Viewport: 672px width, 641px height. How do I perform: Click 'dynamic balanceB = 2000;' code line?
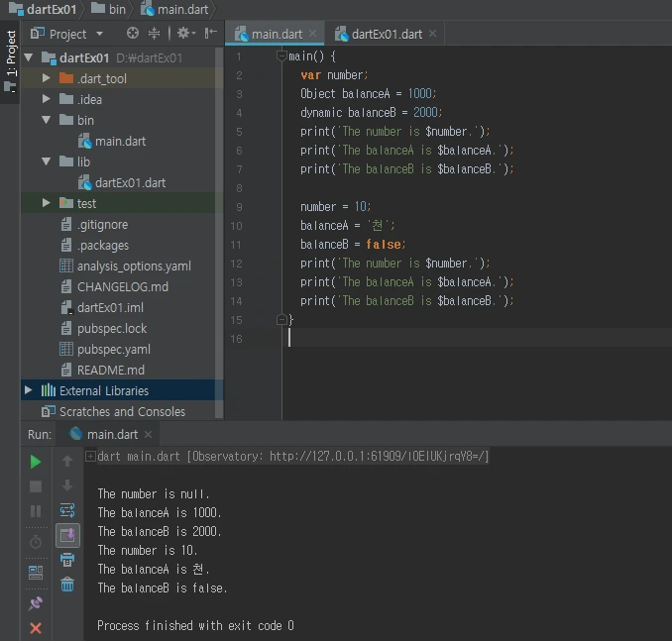click(371, 112)
